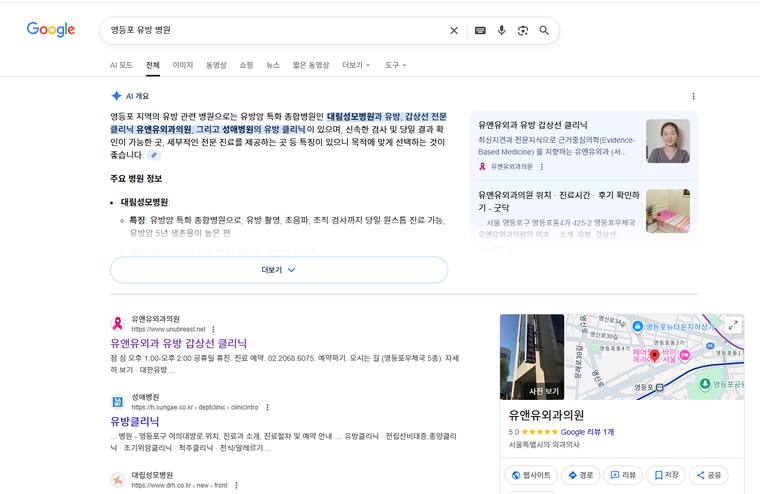
Task: Open the 유방클리닉 result link
Action: (x=134, y=421)
